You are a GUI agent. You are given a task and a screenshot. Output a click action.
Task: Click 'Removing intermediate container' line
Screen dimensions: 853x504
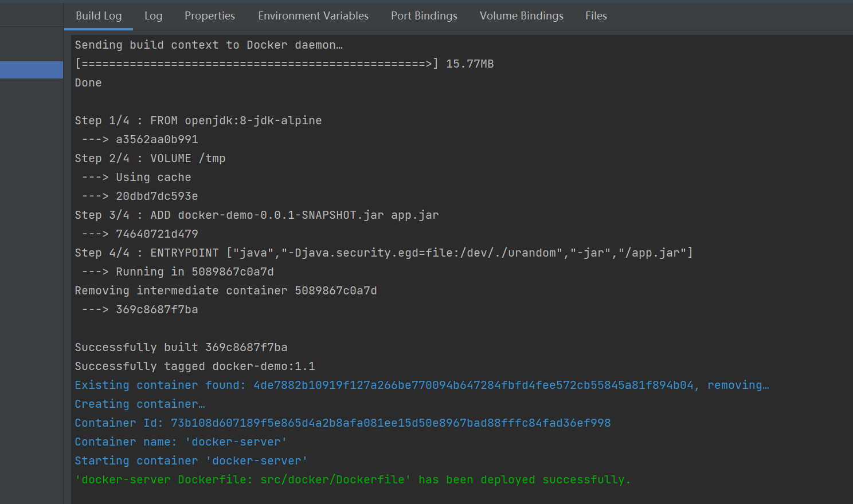tap(226, 290)
